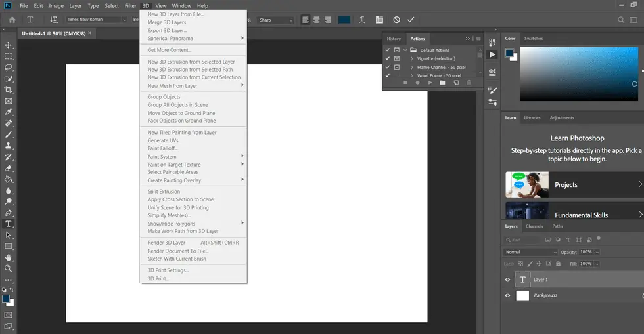644x334 pixels.
Task: Select the Rectangle shape tool
Action: click(x=8, y=246)
